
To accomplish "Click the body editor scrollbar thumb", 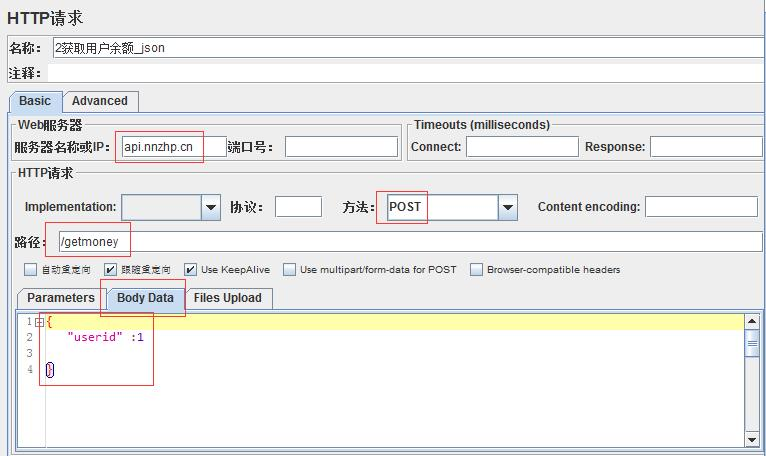I will (x=752, y=343).
